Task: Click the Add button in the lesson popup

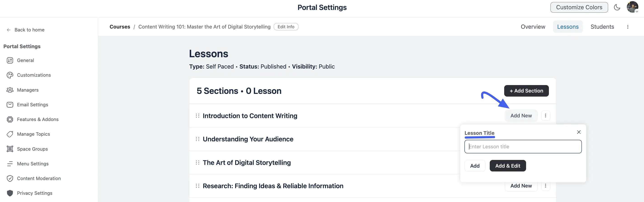Action: tap(475, 166)
